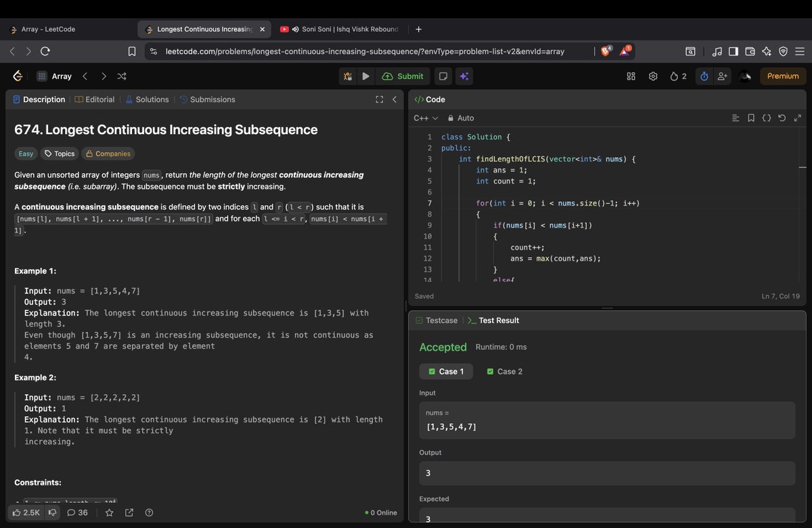Image resolution: width=812 pixels, height=528 pixels.
Task: Close the Longest Continuous Increasing tab
Action: pyautogui.click(x=263, y=29)
